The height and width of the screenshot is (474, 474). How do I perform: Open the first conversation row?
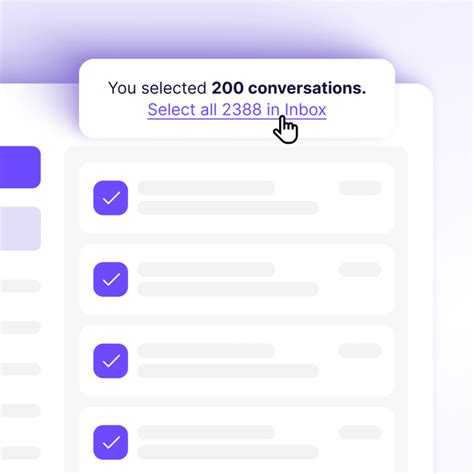click(237, 198)
